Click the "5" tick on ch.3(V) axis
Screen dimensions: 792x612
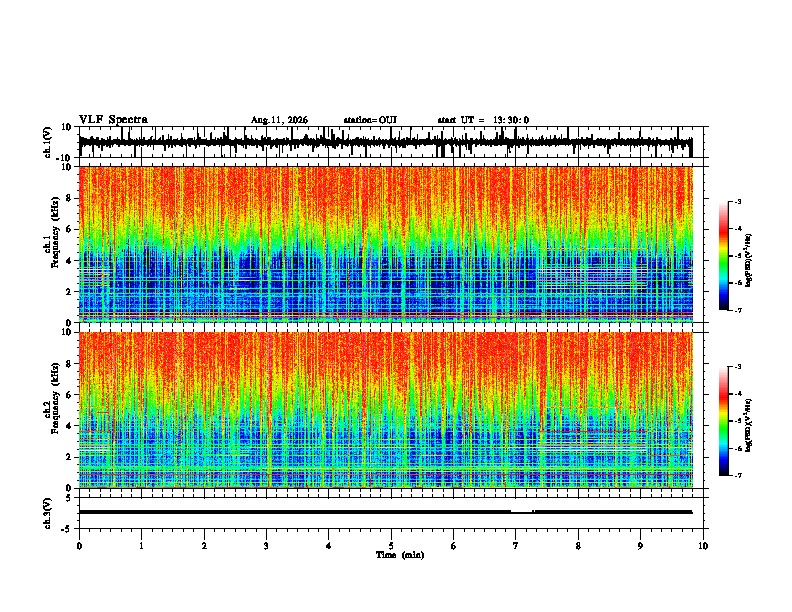(x=69, y=498)
